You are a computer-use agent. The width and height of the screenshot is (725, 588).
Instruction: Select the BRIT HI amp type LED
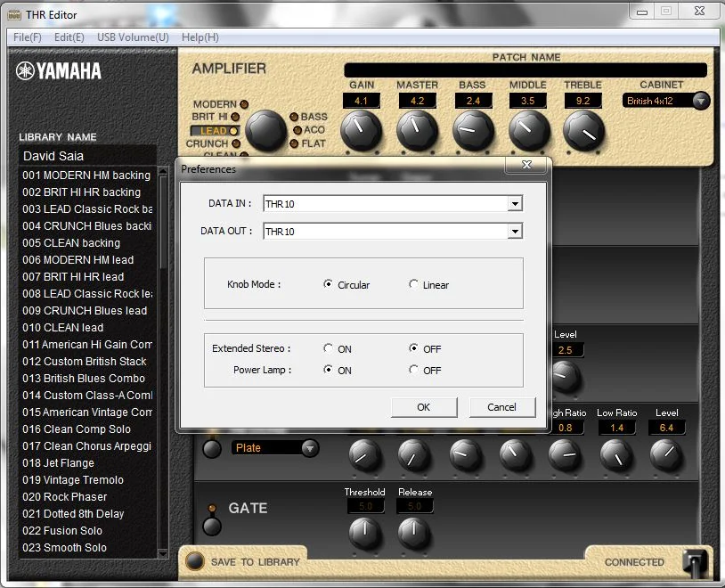coord(235,117)
